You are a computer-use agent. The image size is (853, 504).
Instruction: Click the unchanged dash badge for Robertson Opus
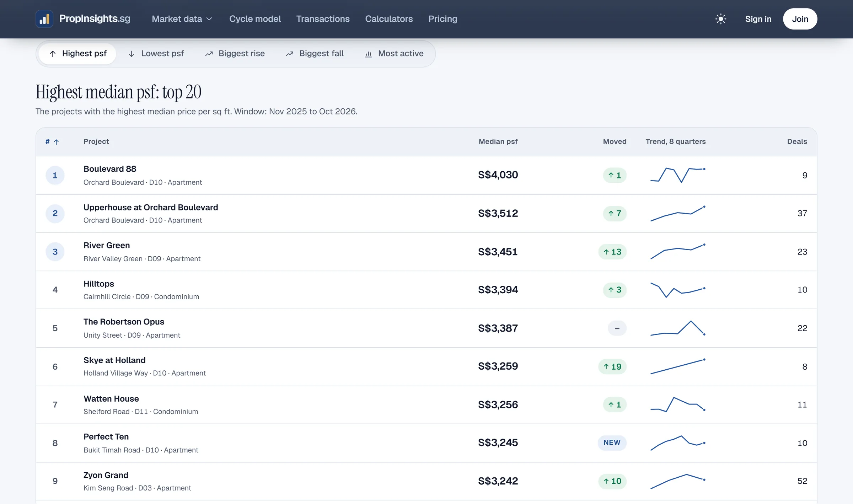(617, 328)
